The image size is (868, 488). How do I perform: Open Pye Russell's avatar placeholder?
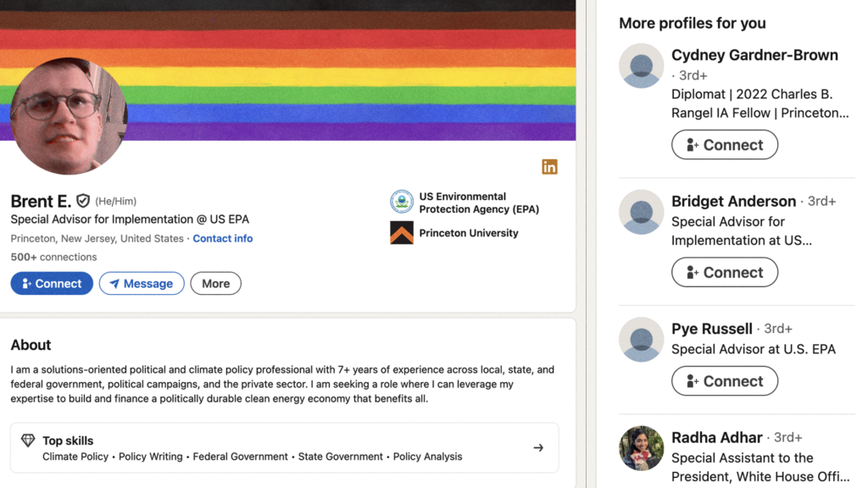pyautogui.click(x=641, y=339)
